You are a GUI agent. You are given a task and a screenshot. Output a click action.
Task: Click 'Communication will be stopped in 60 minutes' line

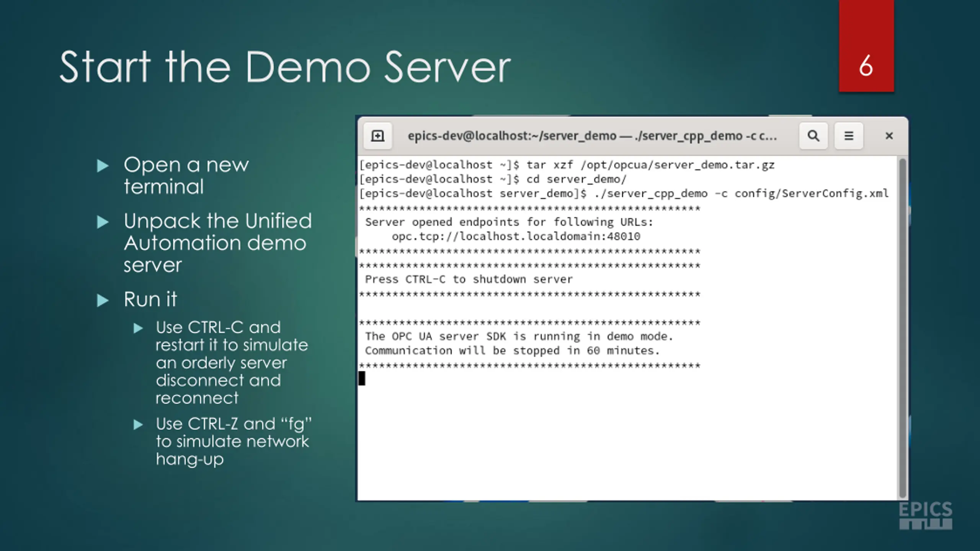pyautogui.click(x=513, y=350)
